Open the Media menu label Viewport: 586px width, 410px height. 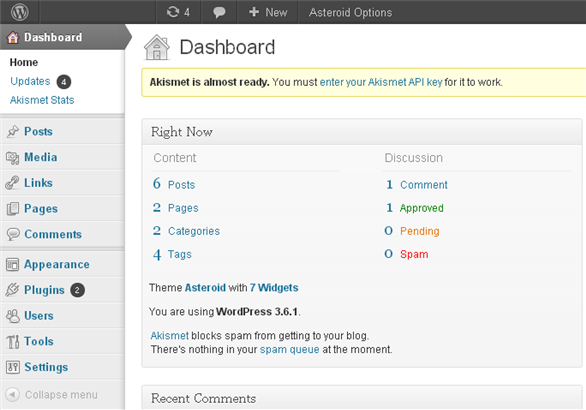click(x=41, y=157)
